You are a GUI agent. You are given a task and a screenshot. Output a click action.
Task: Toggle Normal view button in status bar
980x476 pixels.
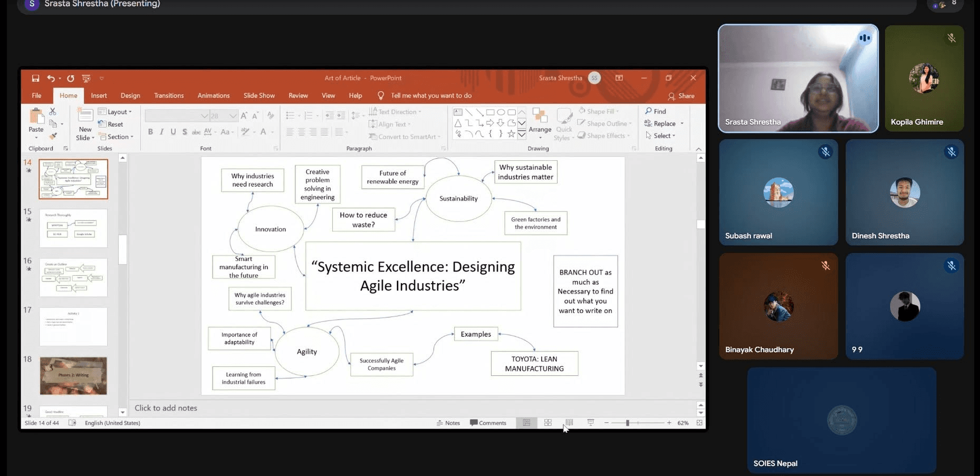click(x=526, y=423)
